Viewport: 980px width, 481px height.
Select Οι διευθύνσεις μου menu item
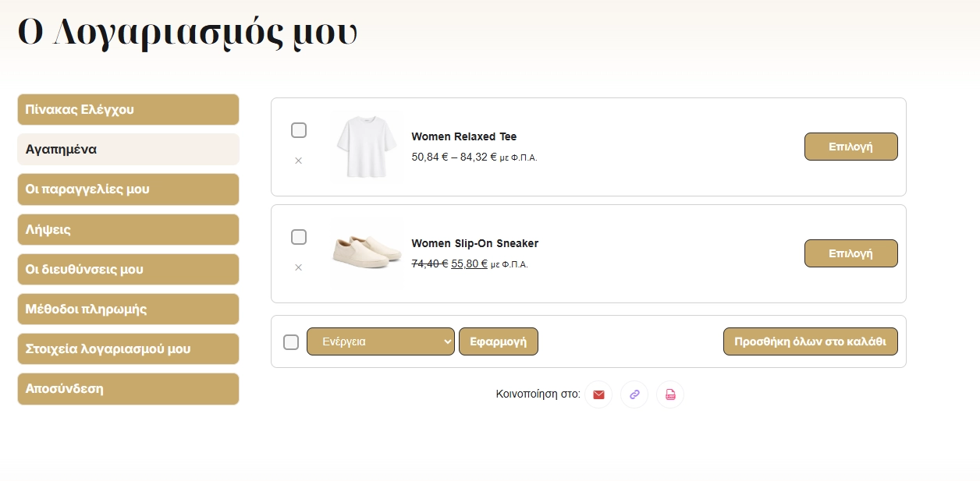tap(128, 269)
